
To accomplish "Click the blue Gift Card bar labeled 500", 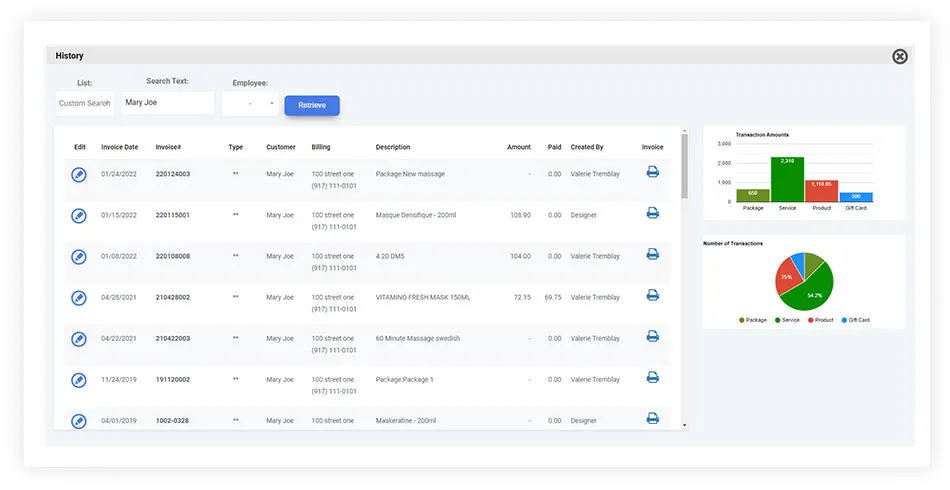I will point(856,197).
